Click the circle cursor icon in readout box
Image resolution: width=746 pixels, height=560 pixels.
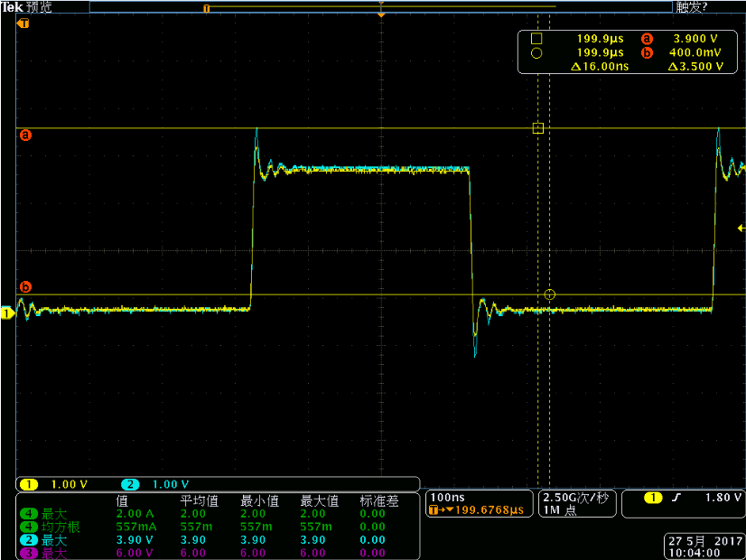tap(536, 53)
